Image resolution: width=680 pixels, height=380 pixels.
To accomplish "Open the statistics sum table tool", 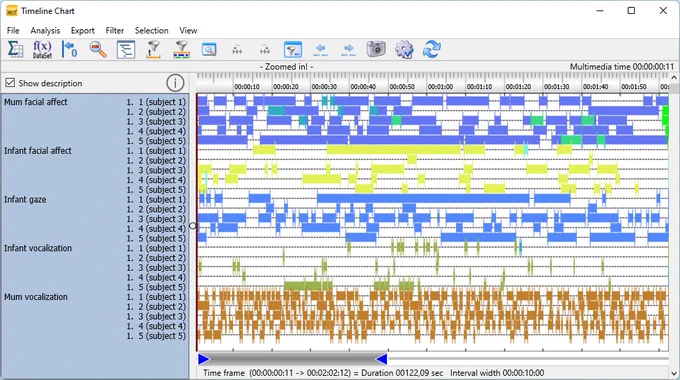I will 15,49.
